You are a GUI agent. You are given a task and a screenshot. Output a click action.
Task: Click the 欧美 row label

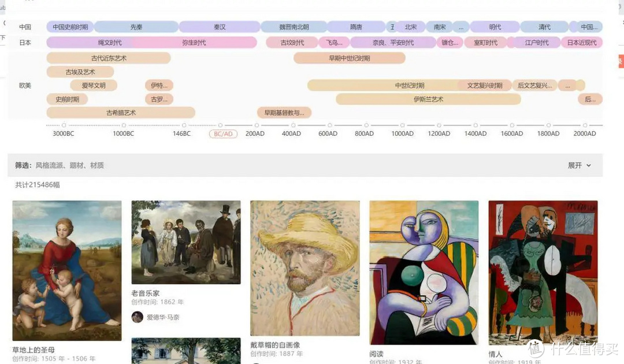coord(25,86)
